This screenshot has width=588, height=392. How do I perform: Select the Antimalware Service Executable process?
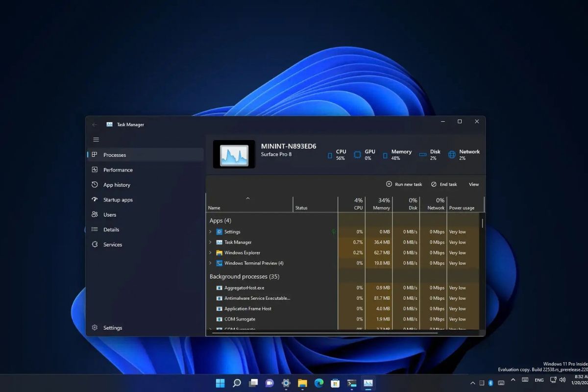(343, 298)
